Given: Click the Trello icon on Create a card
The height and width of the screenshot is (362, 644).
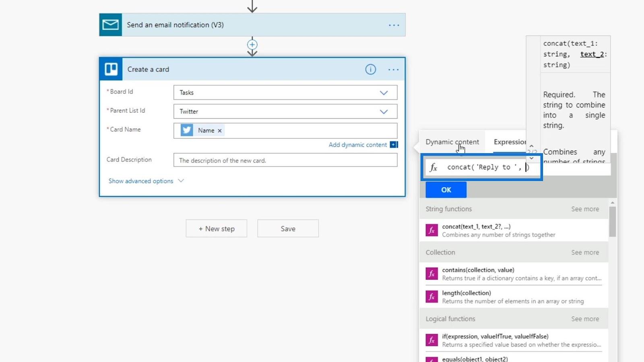Looking at the screenshot, I should coord(111,69).
